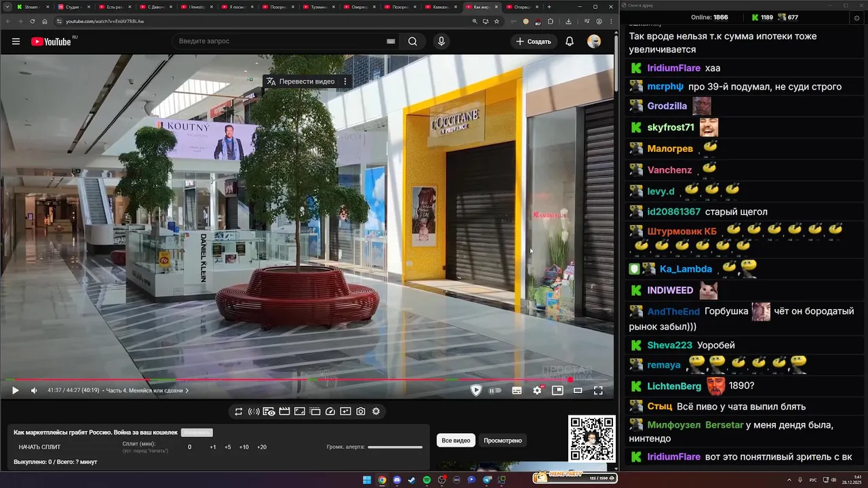The height and width of the screenshot is (488, 868).
Task: Click LichtenBerg username in chat
Action: 674,386
